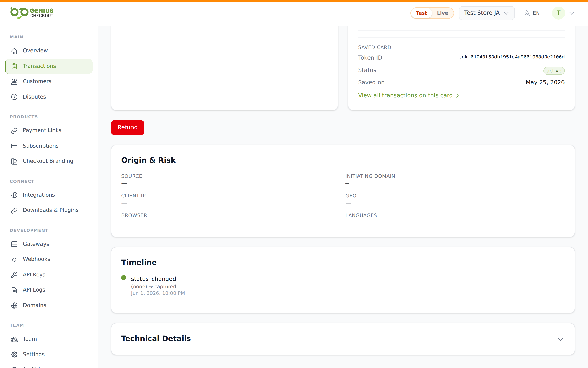
Task: Open Subscriptions page
Action: tap(49, 146)
